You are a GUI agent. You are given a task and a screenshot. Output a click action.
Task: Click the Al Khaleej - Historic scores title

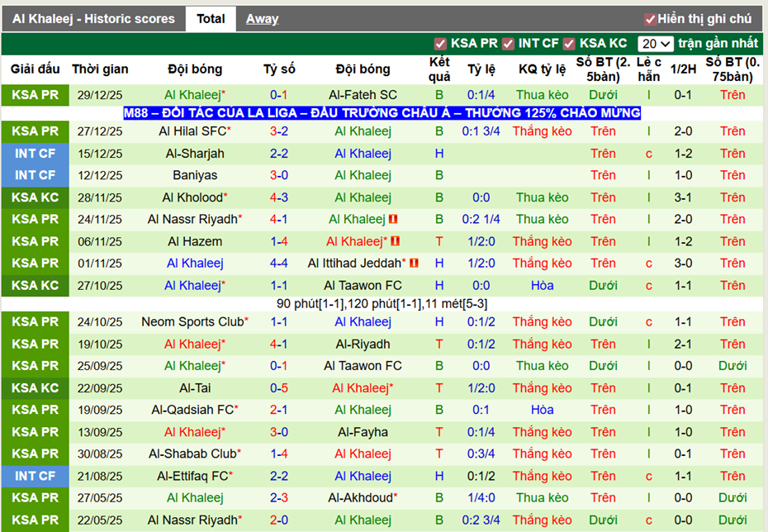click(x=93, y=19)
